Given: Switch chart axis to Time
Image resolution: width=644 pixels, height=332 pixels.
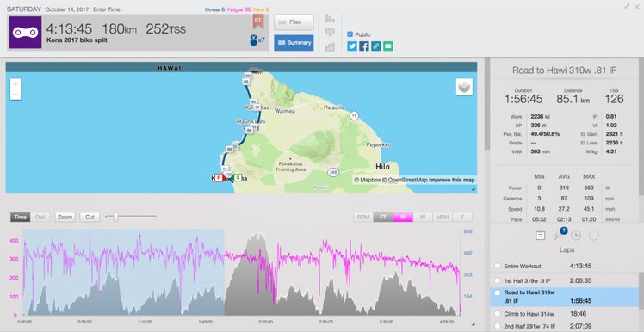Looking at the screenshot, I should coord(20,217).
